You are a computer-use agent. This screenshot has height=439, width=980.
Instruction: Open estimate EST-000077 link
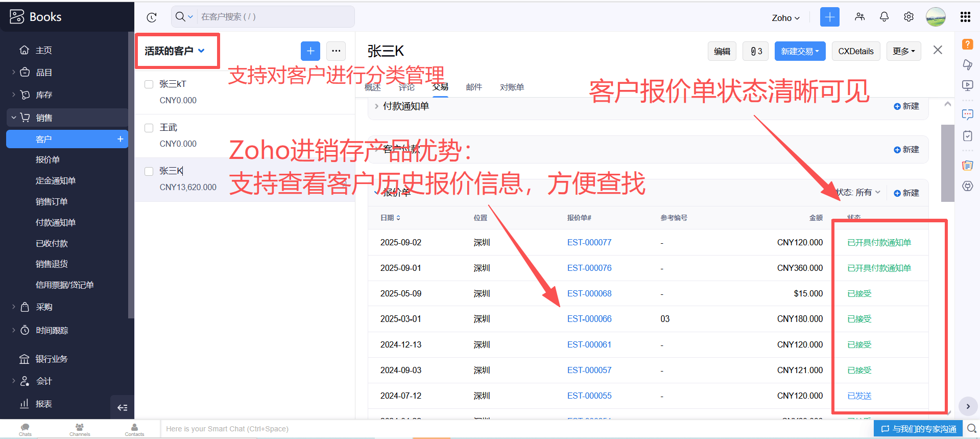pos(589,242)
